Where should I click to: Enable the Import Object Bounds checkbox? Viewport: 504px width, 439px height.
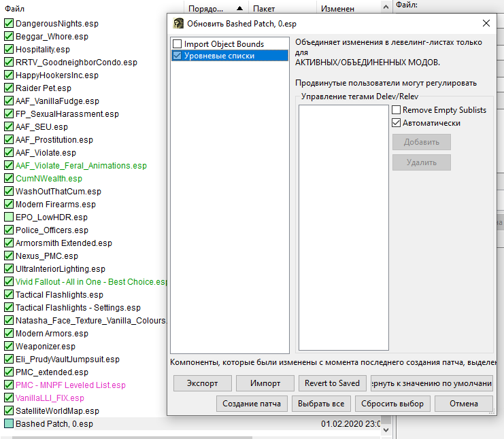coord(178,44)
